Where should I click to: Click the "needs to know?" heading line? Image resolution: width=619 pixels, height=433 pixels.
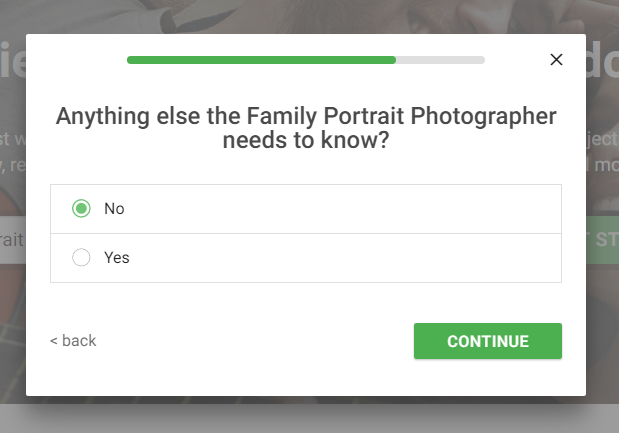(x=306, y=140)
